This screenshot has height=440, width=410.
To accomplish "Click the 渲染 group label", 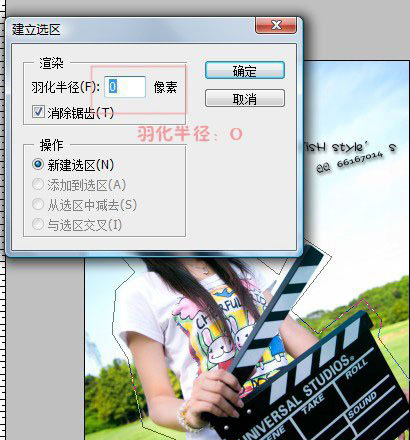I will (51, 63).
